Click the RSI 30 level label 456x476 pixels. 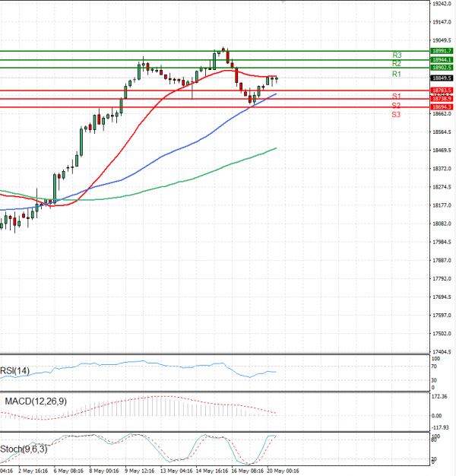[434, 380]
